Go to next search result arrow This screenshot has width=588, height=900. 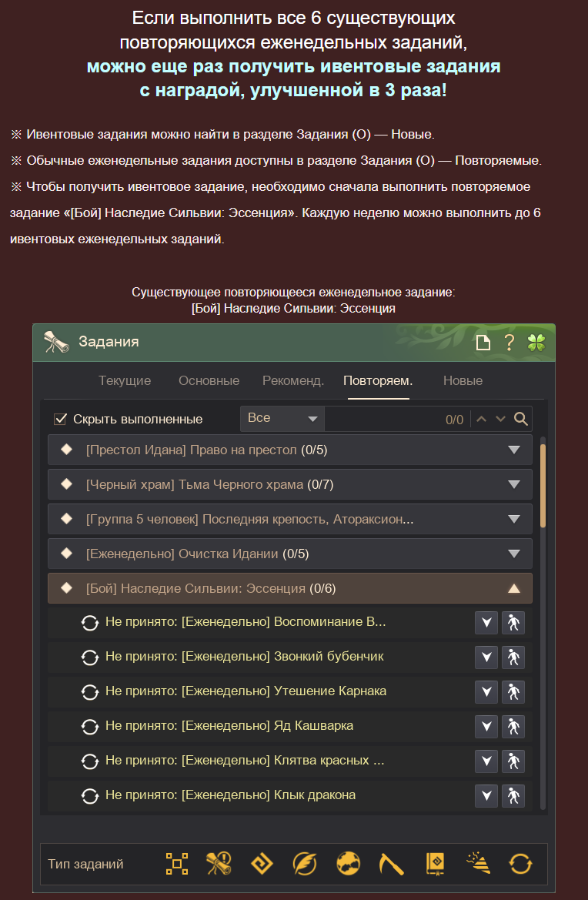pyautogui.click(x=500, y=419)
